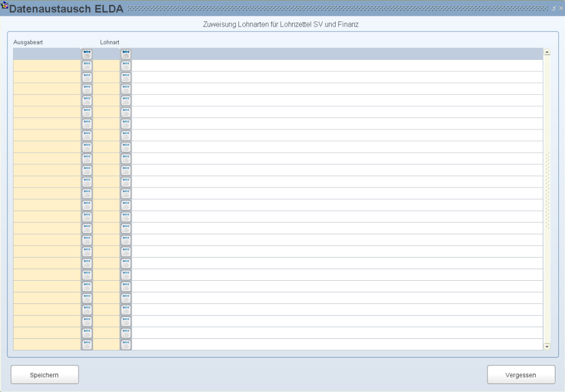Open Lohnart lookup in the highlighted row

tap(126, 54)
